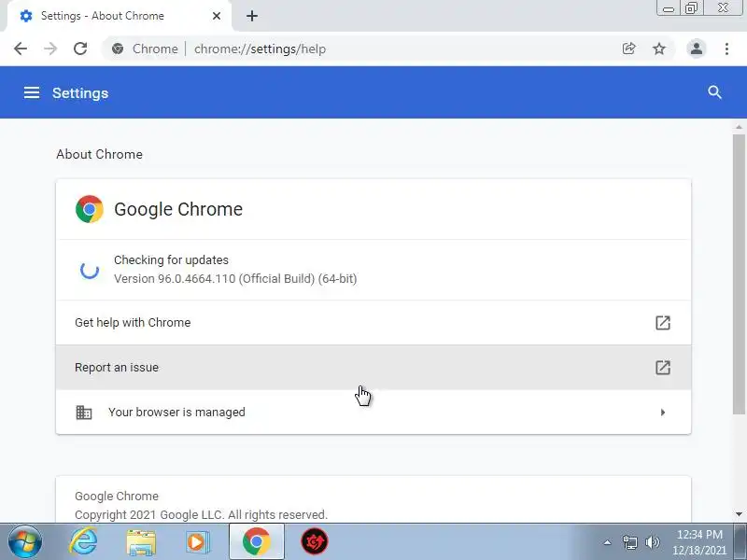Click scrollbar up arrow

pos(739,127)
